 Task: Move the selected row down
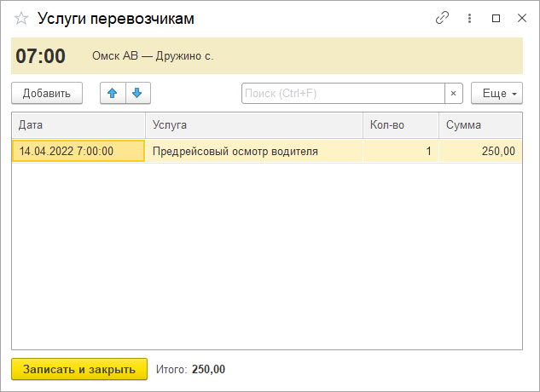tap(136, 93)
